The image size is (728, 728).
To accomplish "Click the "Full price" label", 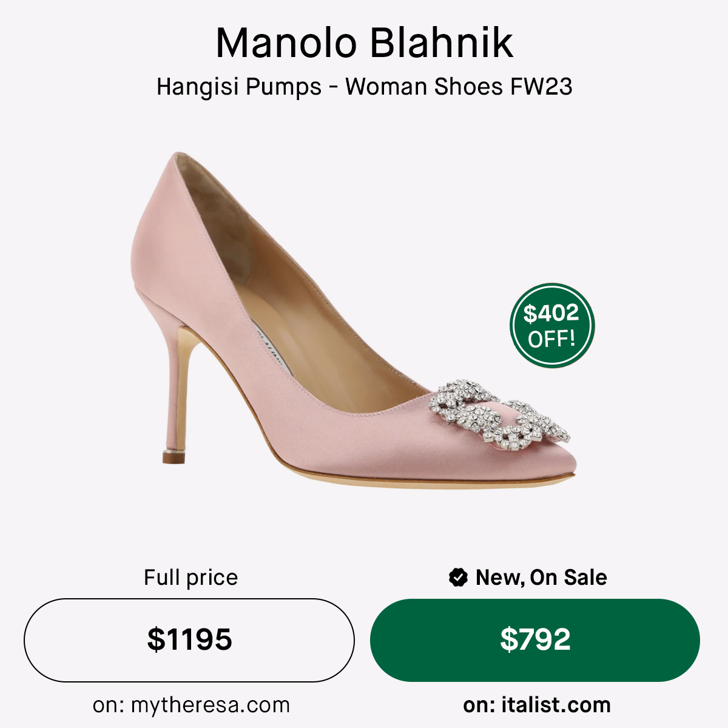I will pyautogui.click(x=190, y=577).
